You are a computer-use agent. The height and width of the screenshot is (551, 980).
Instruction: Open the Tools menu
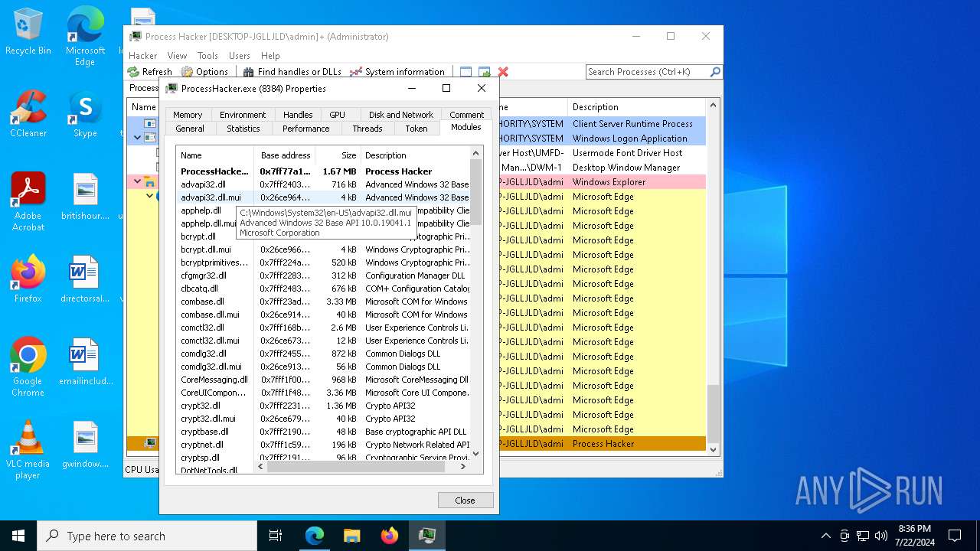coord(207,56)
